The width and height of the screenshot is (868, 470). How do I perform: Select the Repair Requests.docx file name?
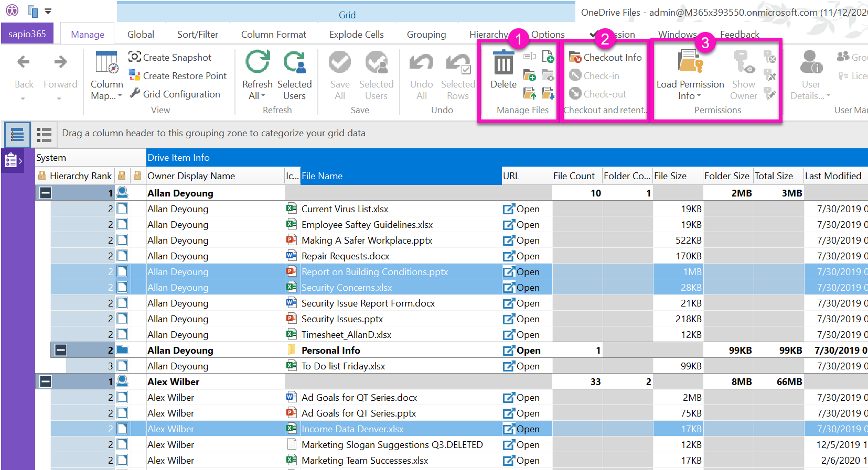tap(345, 256)
